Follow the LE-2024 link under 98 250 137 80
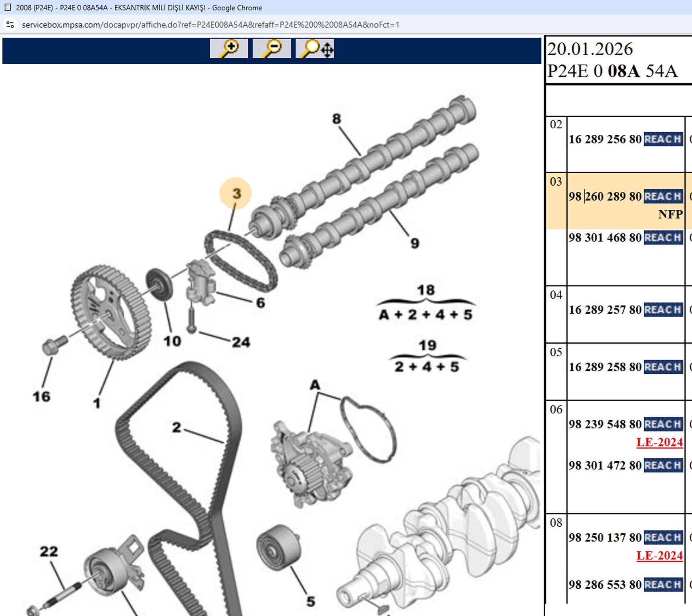Screen dimensions: 692x616 tap(659, 556)
